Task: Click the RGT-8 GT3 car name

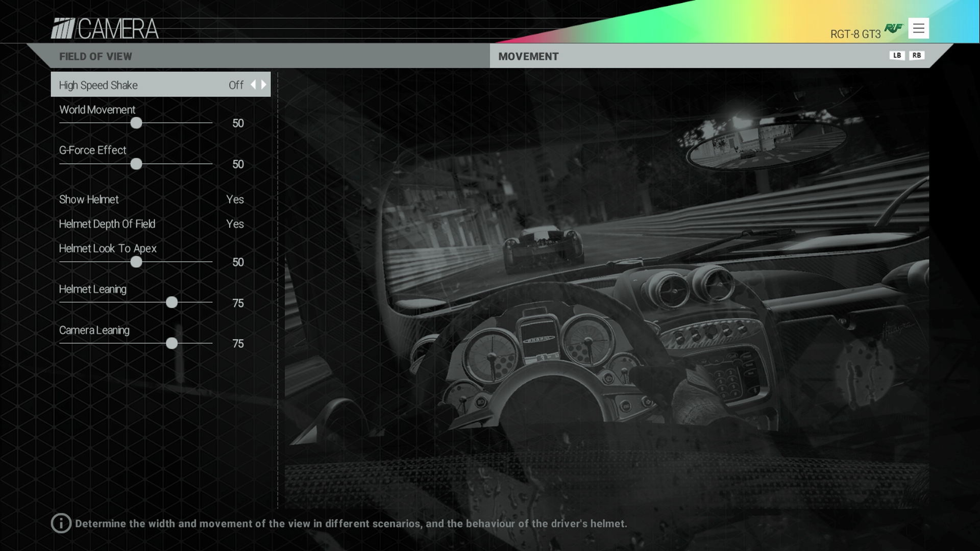Action: coord(855,34)
